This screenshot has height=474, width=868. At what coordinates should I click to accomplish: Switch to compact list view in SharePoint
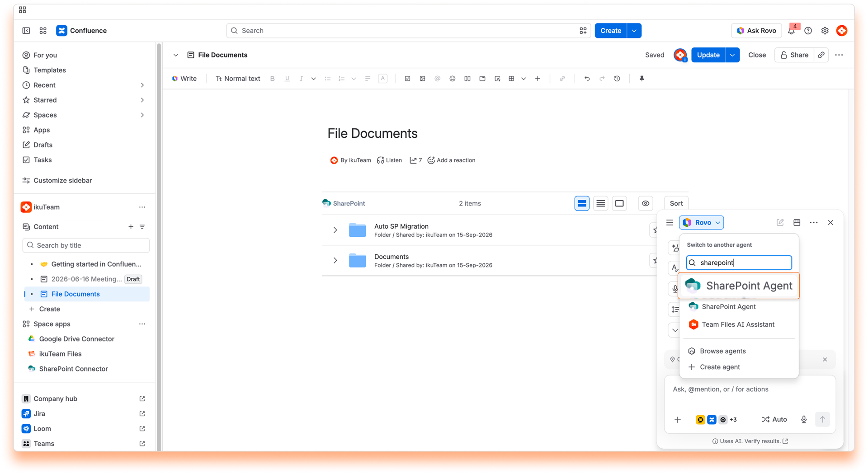pyautogui.click(x=600, y=203)
